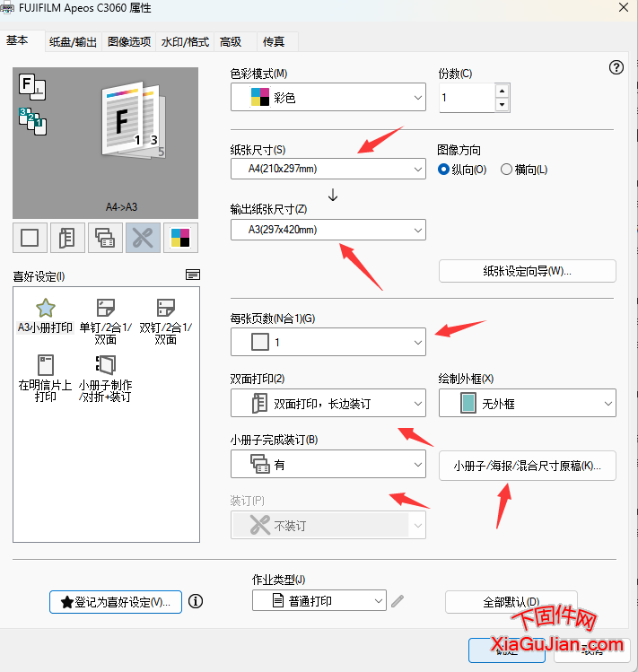Open the 色彩模式 dropdown

click(x=328, y=97)
